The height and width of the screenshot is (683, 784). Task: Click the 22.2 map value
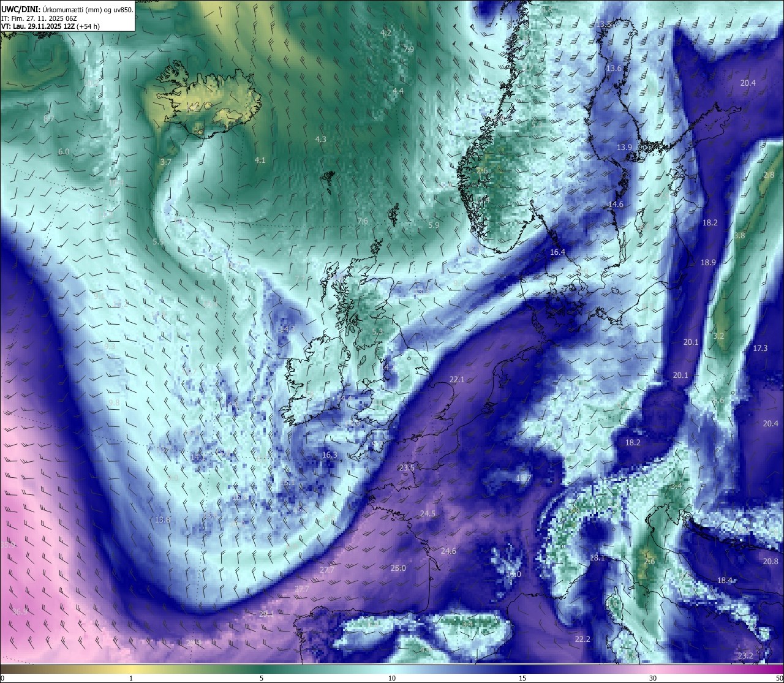point(582,640)
